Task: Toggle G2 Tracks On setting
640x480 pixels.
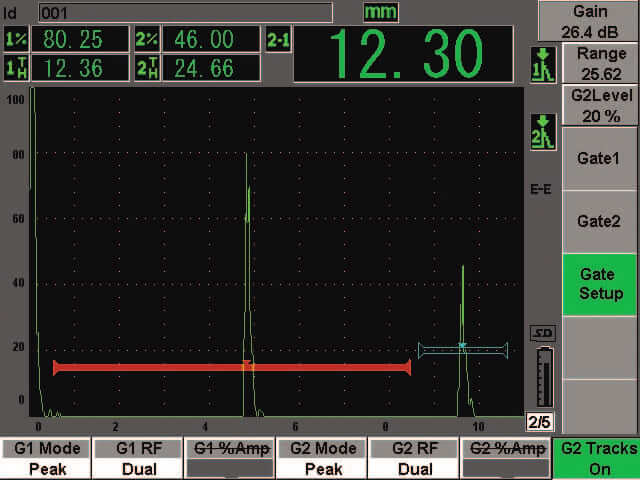Action: 596,458
